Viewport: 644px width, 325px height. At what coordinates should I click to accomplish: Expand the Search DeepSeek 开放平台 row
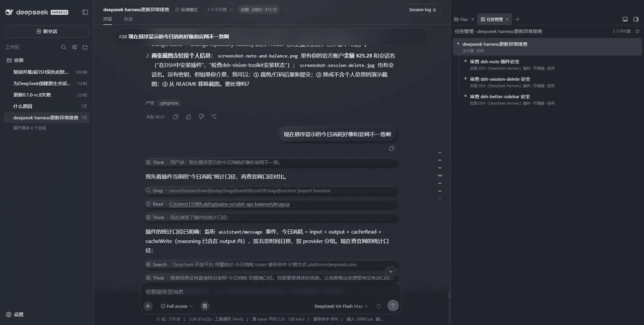tap(271, 265)
